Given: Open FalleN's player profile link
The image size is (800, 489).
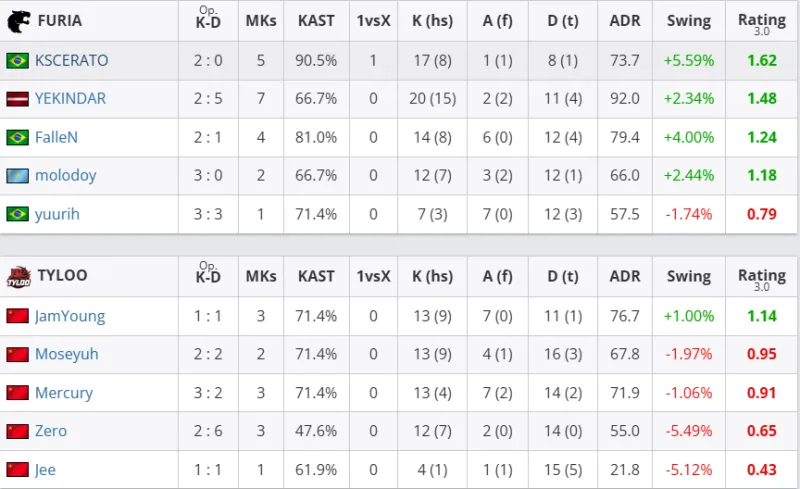Looking at the screenshot, I should pyautogui.click(x=56, y=138).
